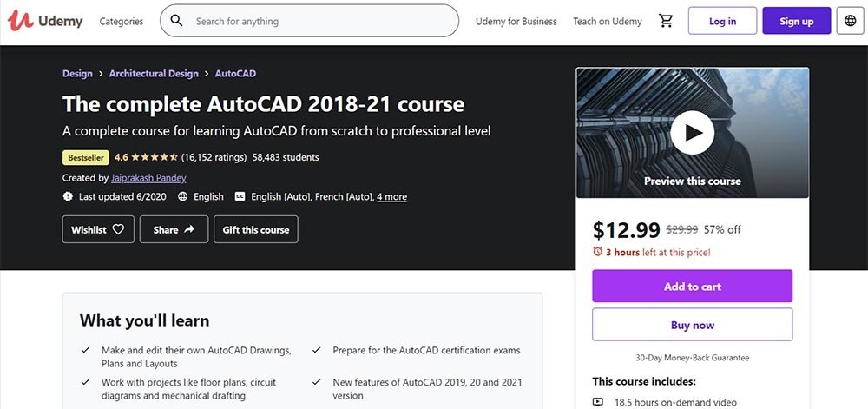Click What you'll learn heading
This screenshot has height=409, width=868.
point(144,320)
